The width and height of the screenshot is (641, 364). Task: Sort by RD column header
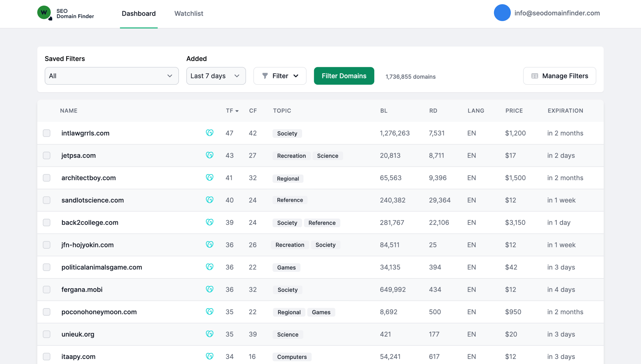[433, 111]
